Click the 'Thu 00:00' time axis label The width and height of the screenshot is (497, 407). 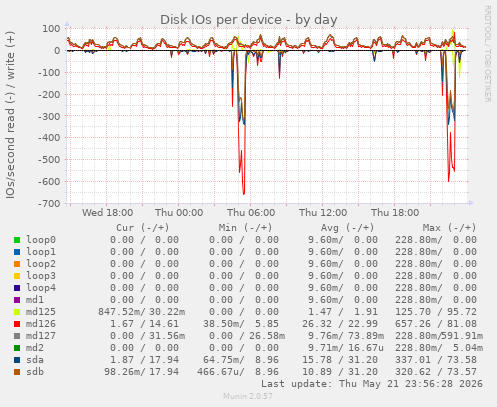click(x=179, y=213)
